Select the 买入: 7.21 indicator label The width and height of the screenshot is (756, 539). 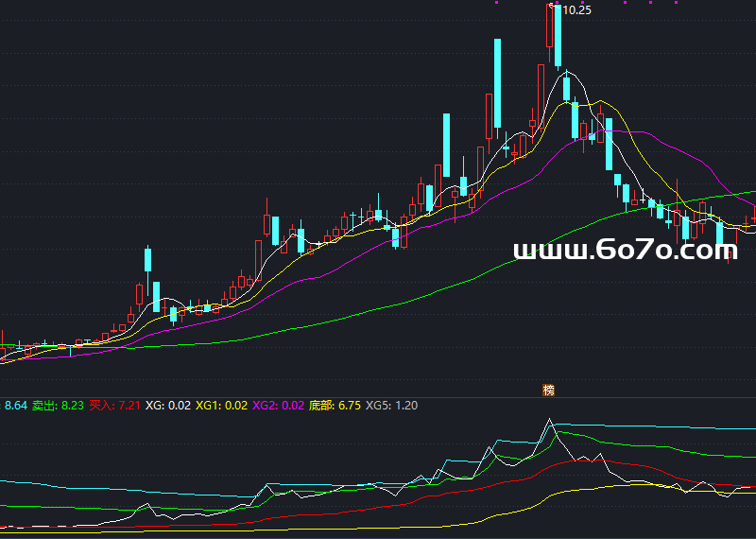(x=114, y=406)
